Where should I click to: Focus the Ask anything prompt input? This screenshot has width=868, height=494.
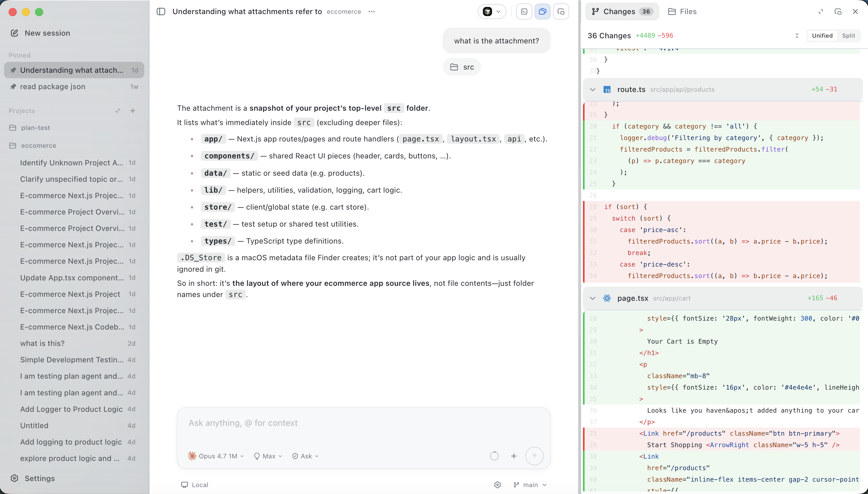pos(364,423)
